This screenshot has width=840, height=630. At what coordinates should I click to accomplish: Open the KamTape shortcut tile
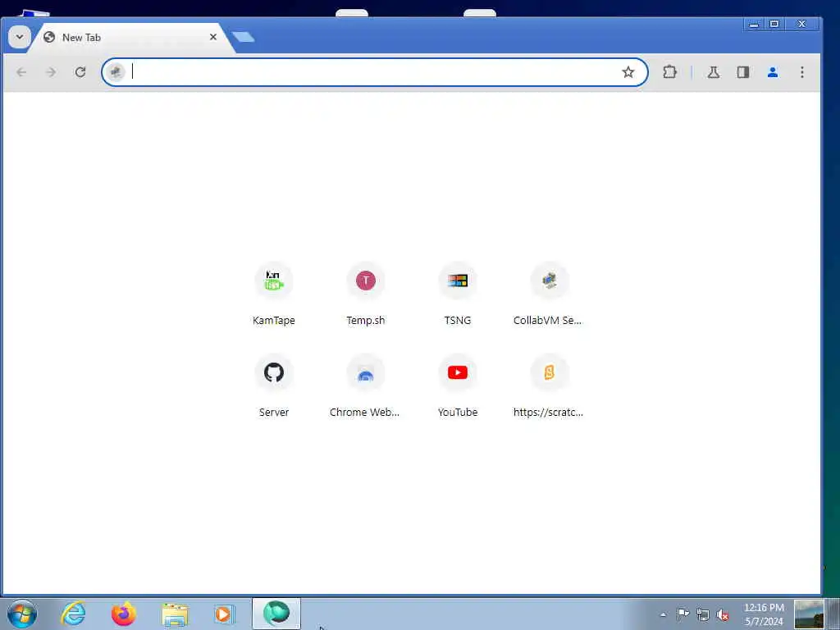[x=274, y=281]
